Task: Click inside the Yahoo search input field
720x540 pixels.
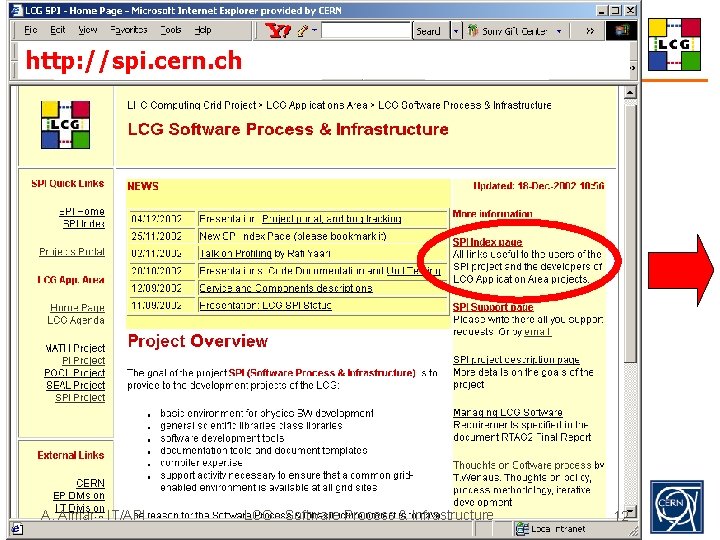Action: 366,31
